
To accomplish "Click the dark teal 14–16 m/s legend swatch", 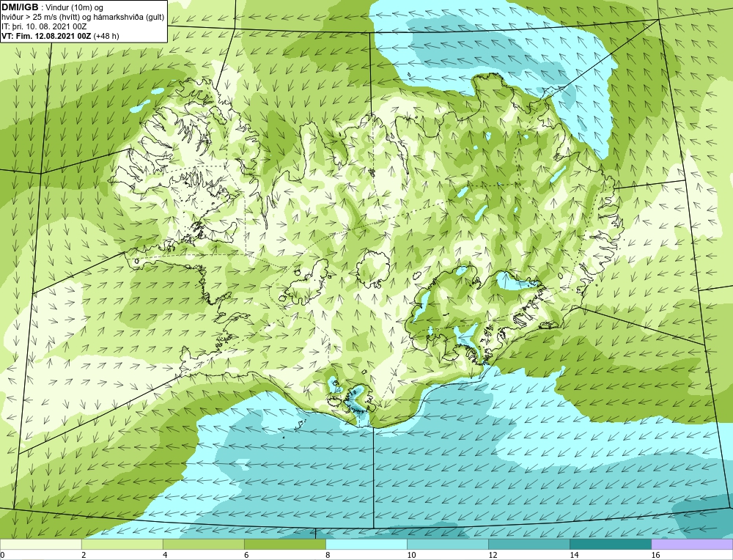I will [610, 544].
